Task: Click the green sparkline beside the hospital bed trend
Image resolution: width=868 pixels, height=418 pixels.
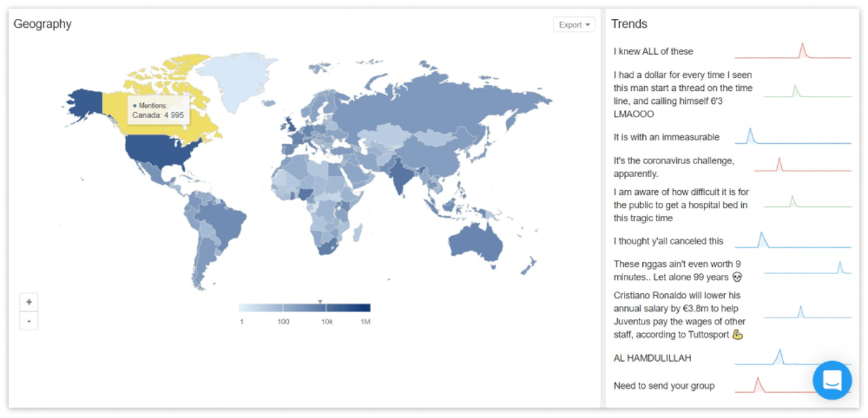Action: (793, 202)
